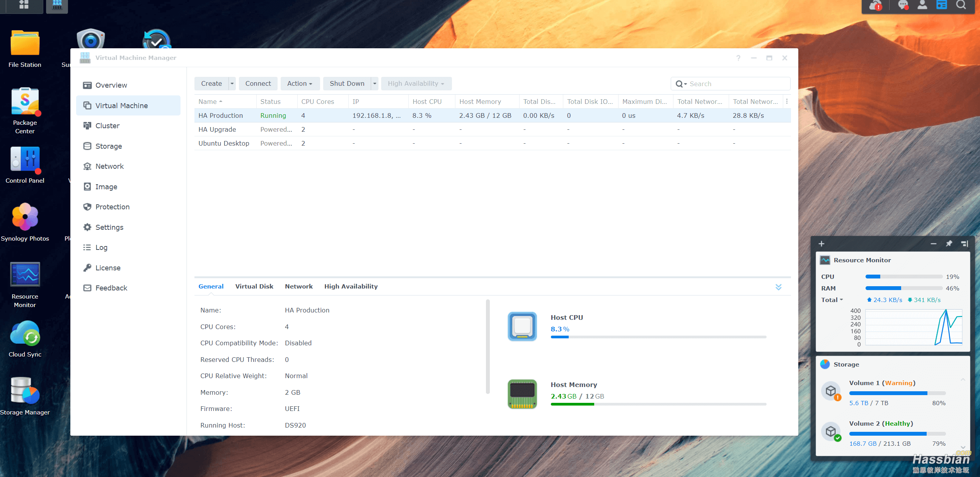Open the Total network dropdown in widget
This screenshot has width=980, height=477.
[832, 300]
